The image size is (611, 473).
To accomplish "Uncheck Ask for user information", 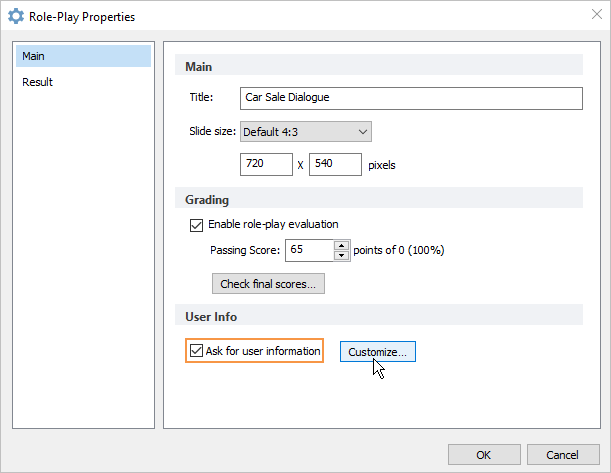I will pyautogui.click(x=196, y=351).
